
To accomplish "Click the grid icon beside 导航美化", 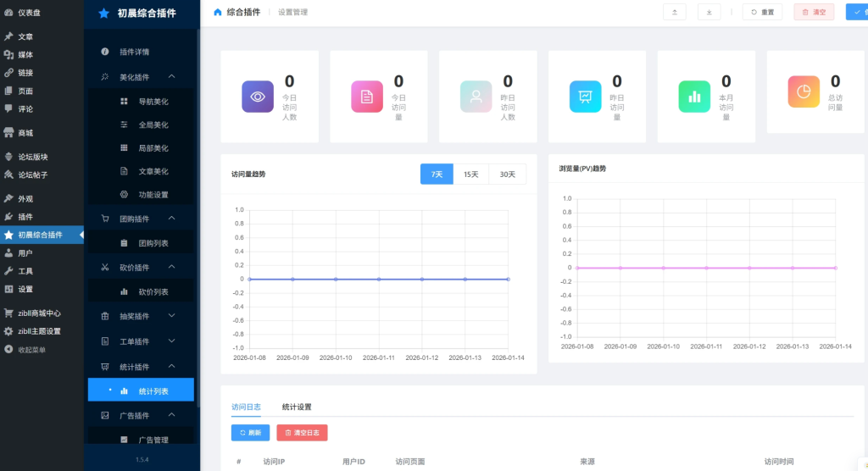I will [x=124, y=102].
